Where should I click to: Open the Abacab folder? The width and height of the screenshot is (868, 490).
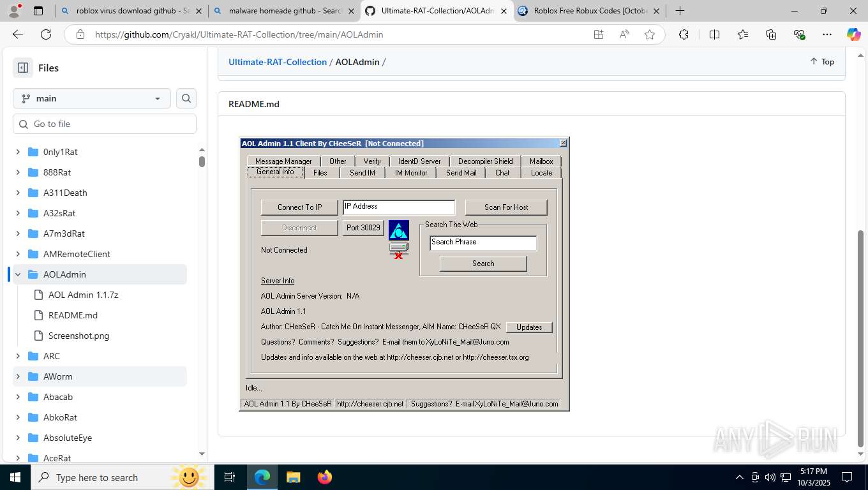tap(58, 397)
